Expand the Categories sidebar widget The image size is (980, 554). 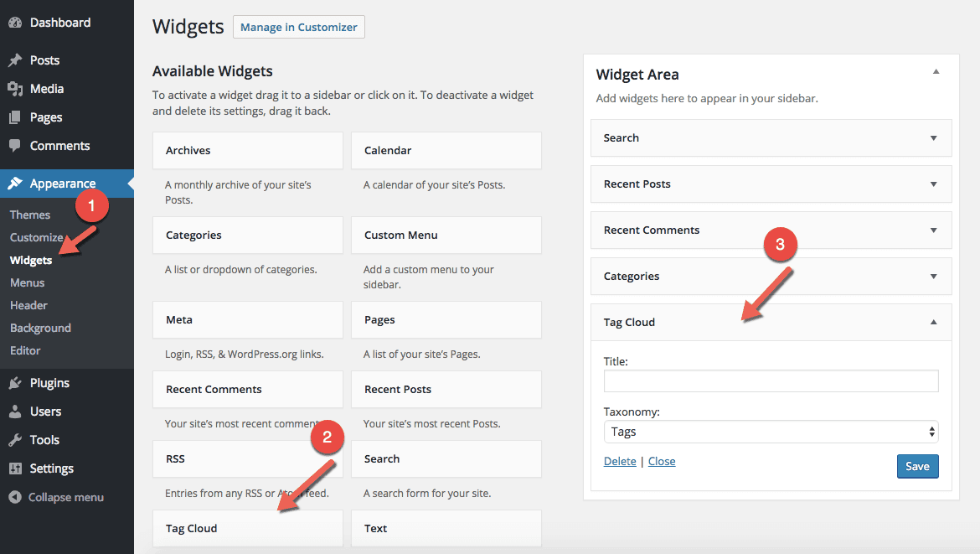(933, 277)
